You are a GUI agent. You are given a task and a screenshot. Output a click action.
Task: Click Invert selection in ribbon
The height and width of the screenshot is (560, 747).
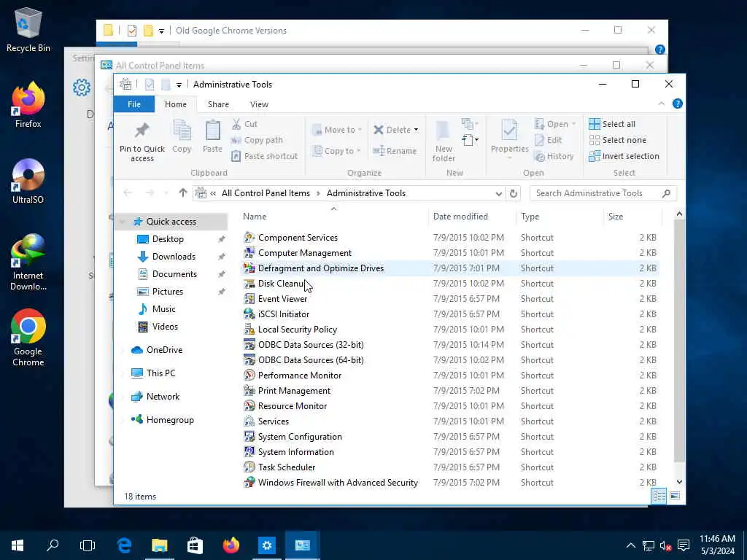pos(624,156)
